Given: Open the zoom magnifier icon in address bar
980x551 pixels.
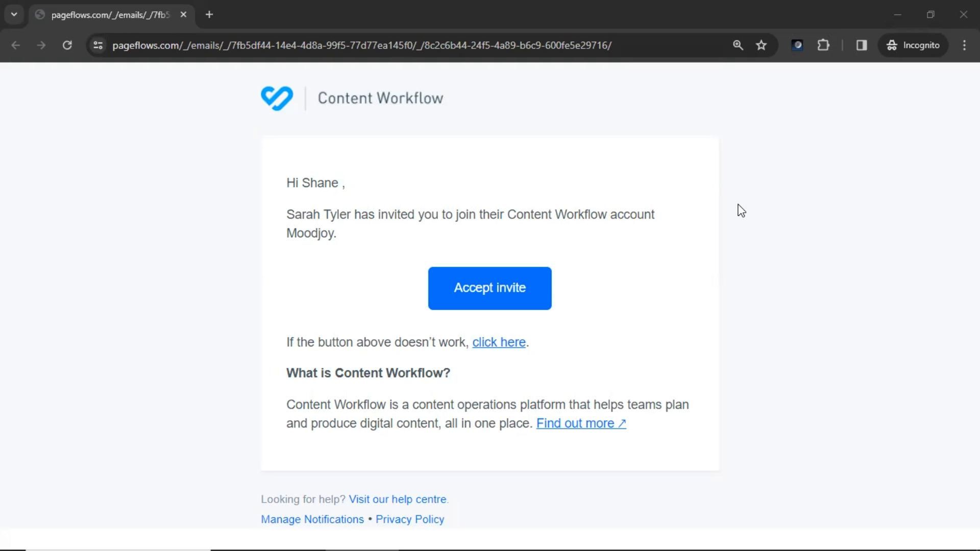Looking at the screenshot, I should pyautogui.click(x=738, y=45).
